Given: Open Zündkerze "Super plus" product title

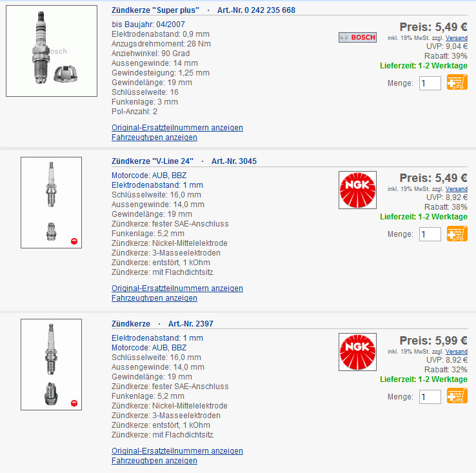Looking at the screenshot, I should (155, 10).
